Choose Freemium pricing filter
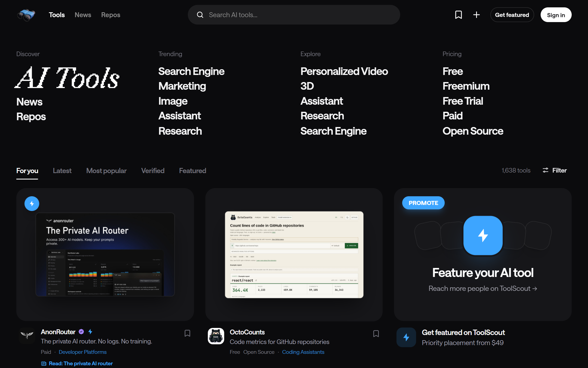This screenshot has width=588, height=368. coord(466,86)
